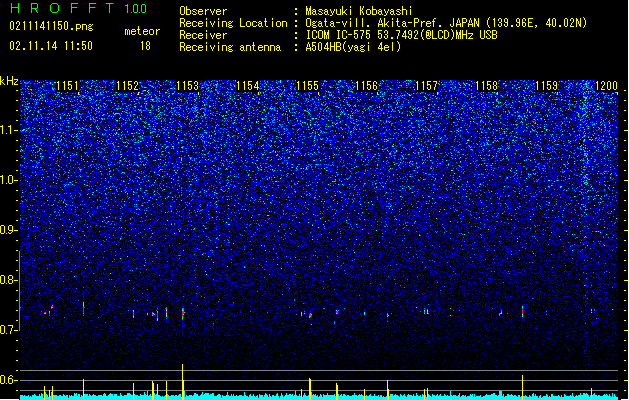Click the HROFFT 1.0.0 title text

[79, 8]
